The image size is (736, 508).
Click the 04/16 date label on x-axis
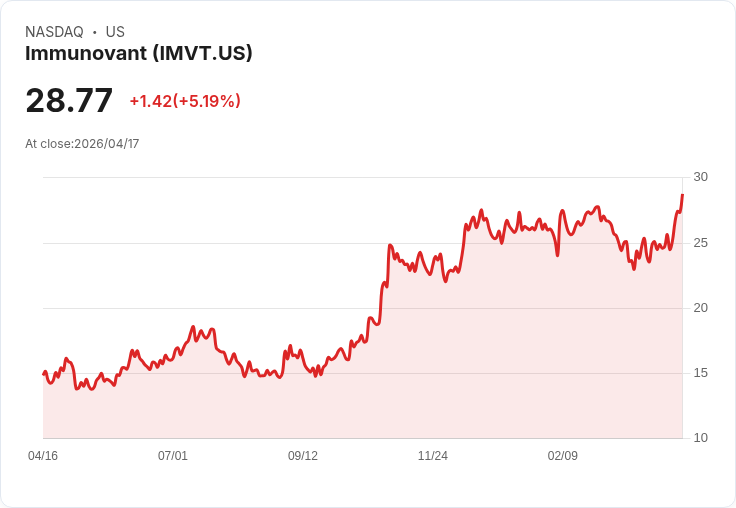coord(43,455)
